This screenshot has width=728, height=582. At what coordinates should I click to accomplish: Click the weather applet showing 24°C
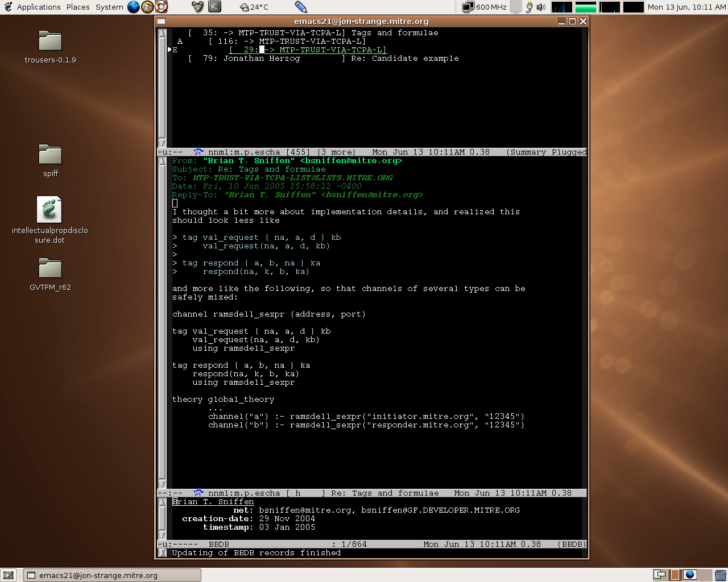(x=254, y=7)
